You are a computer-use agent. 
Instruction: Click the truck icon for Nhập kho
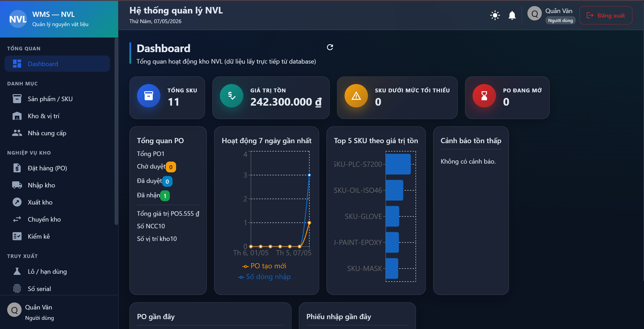[17, 185]
